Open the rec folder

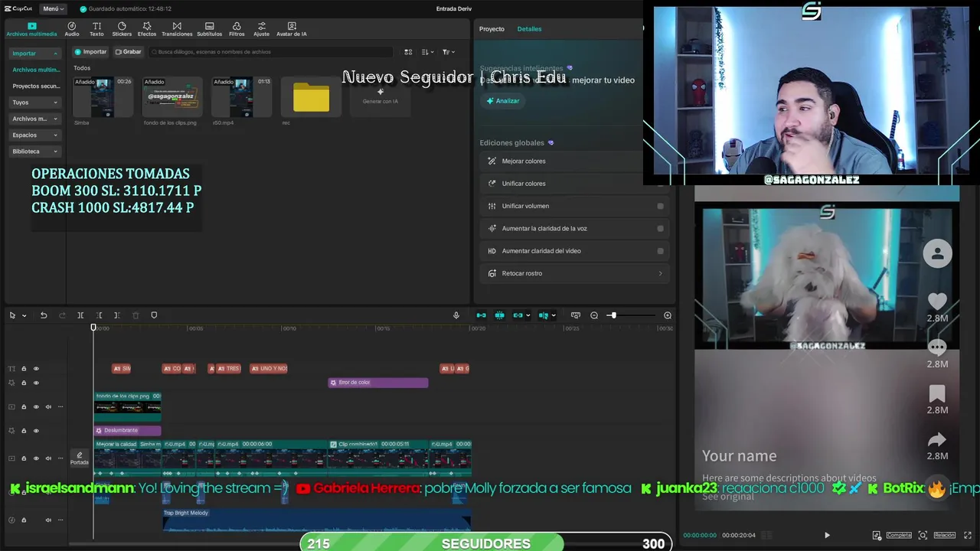pyautogui.click(x=312, y=97)
